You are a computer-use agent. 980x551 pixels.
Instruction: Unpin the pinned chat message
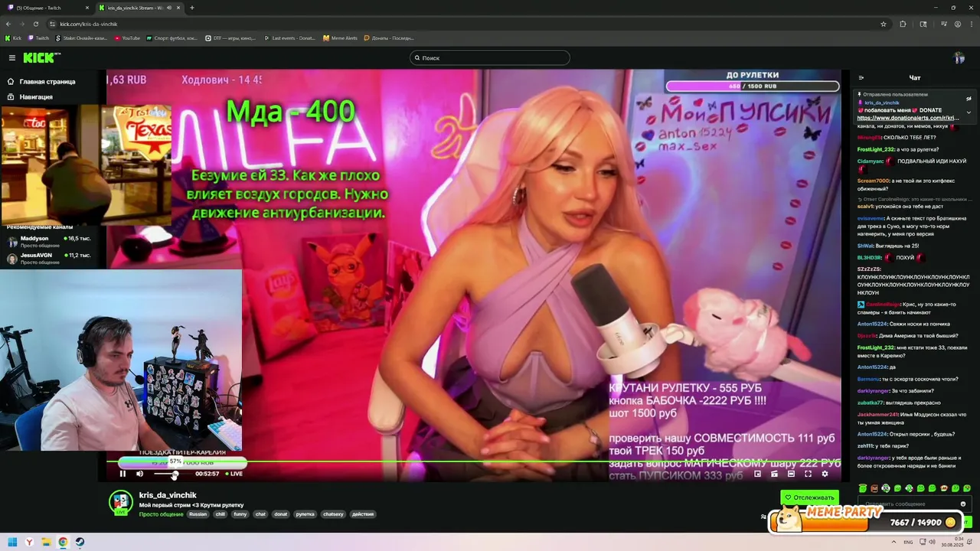point(969,99)
